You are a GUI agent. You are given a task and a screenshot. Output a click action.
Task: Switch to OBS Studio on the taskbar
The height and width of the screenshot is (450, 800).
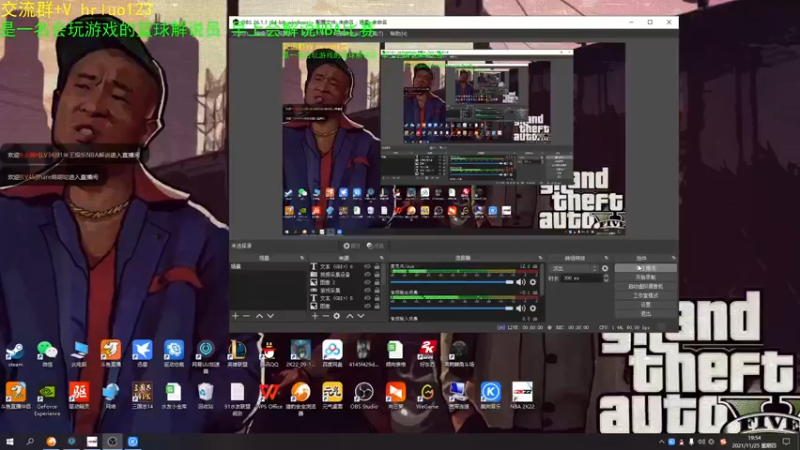[x=112, y=442]
